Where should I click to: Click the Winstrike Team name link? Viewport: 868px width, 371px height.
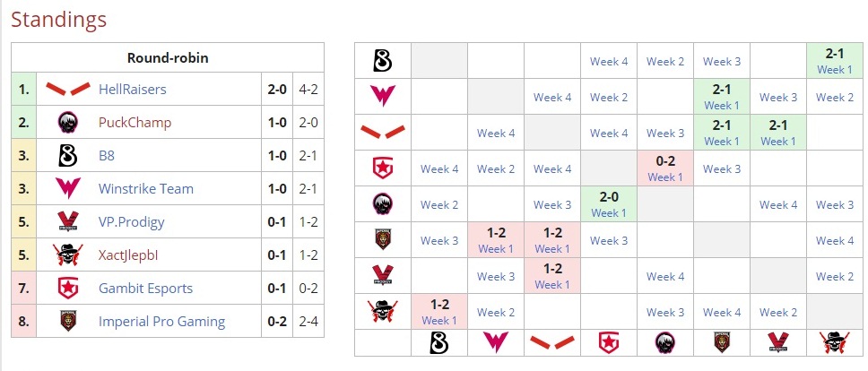coord(146,189)
